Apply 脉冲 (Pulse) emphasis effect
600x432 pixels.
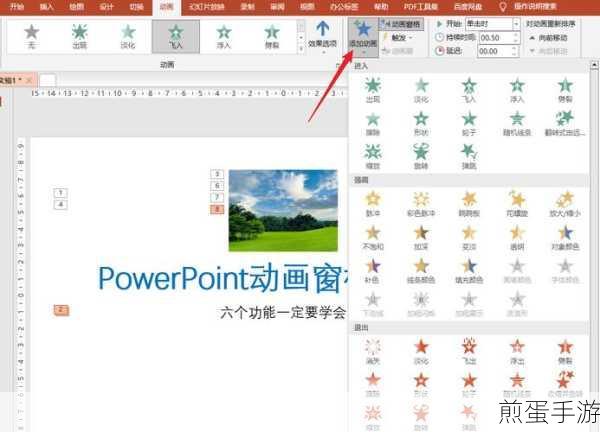click(373, 204)
